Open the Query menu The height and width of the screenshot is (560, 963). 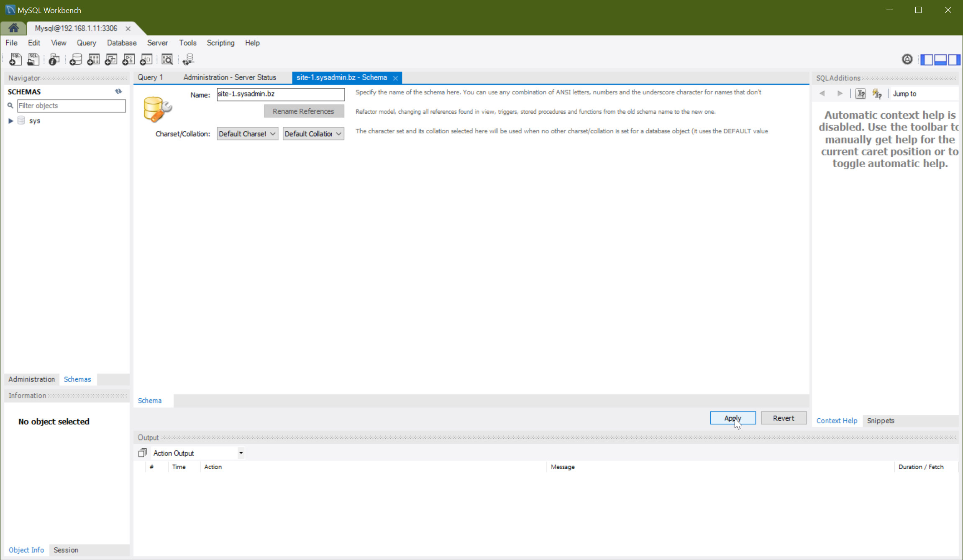(85, 42)
